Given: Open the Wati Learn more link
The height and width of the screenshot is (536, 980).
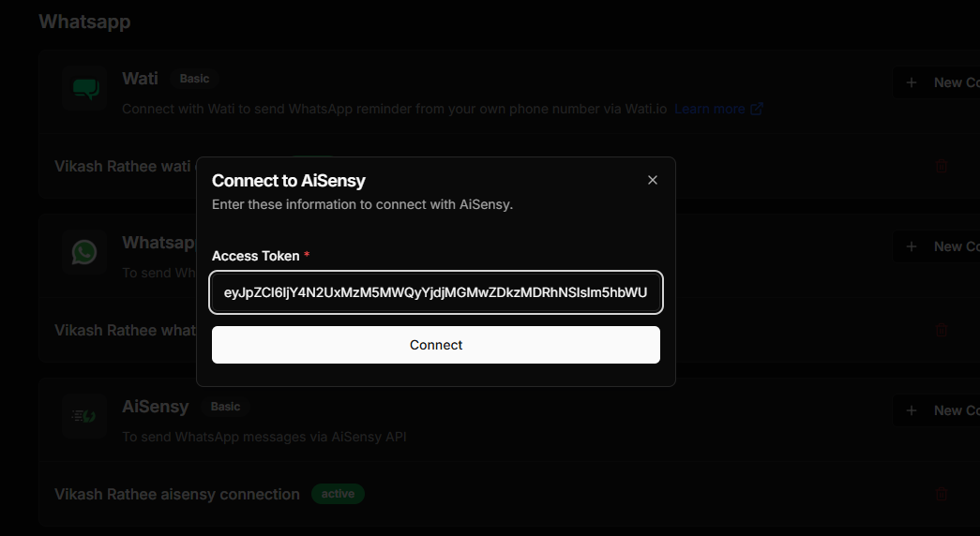Looking at the screenshot, I should tap(709, 109).
